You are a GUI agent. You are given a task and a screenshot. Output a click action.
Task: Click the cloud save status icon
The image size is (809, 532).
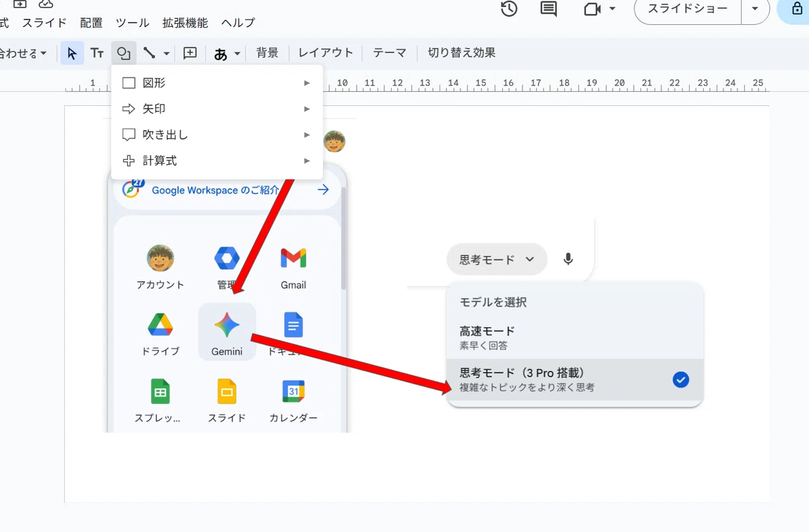[45, 3]
